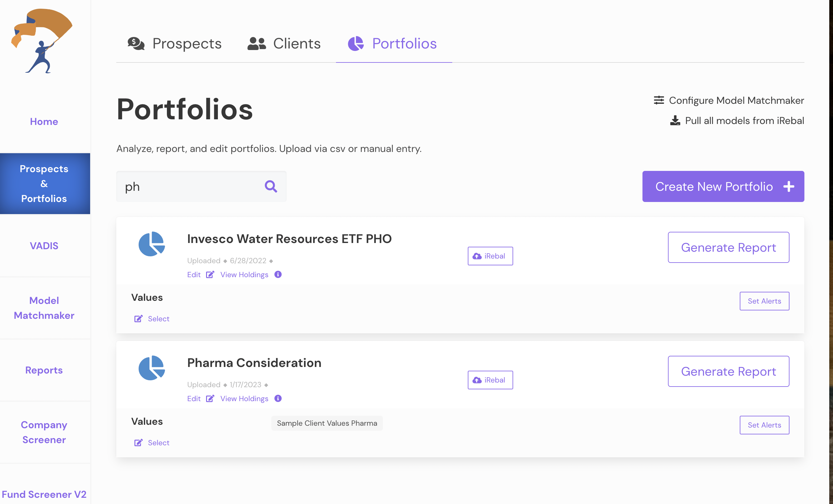Click the Invesco Water Resources pie chart icon
The width and height of the screenshot is (833, 504).
pyautogui.click(x=152, y=244)
